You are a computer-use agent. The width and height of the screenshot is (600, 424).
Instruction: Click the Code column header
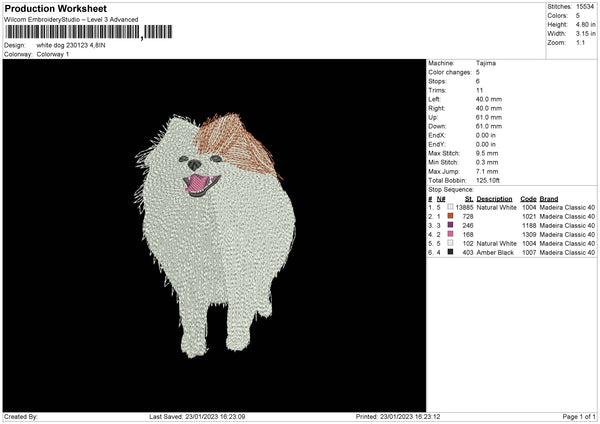[x=528, y=199]
